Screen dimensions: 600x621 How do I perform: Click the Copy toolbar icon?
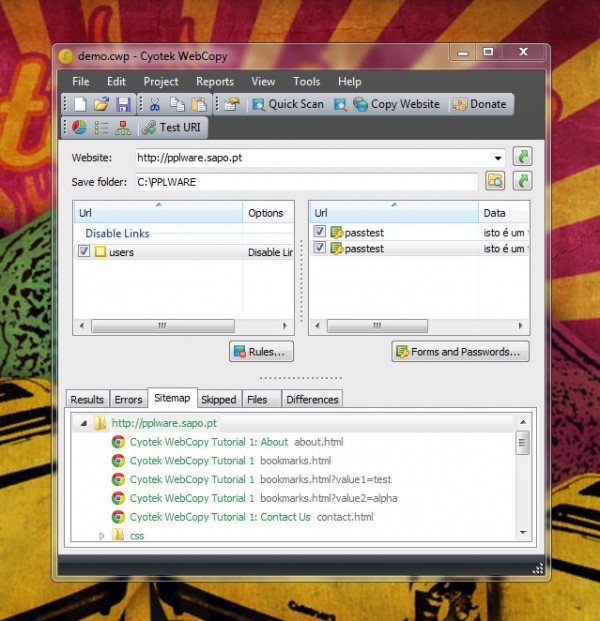[177, 105]
